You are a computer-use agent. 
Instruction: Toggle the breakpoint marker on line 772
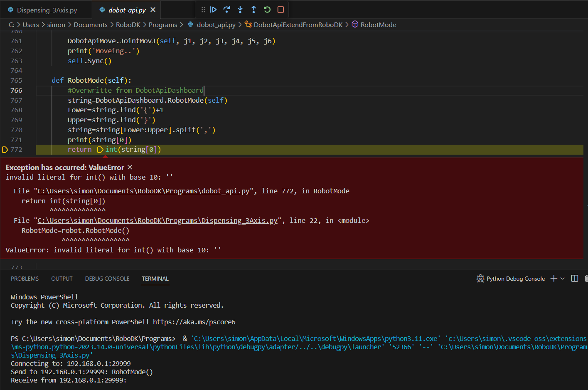coord(5,150)
